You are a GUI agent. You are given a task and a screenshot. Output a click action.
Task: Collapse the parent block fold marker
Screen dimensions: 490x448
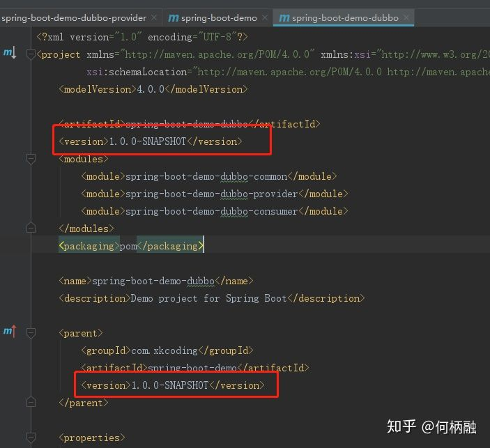pos(31,333)
